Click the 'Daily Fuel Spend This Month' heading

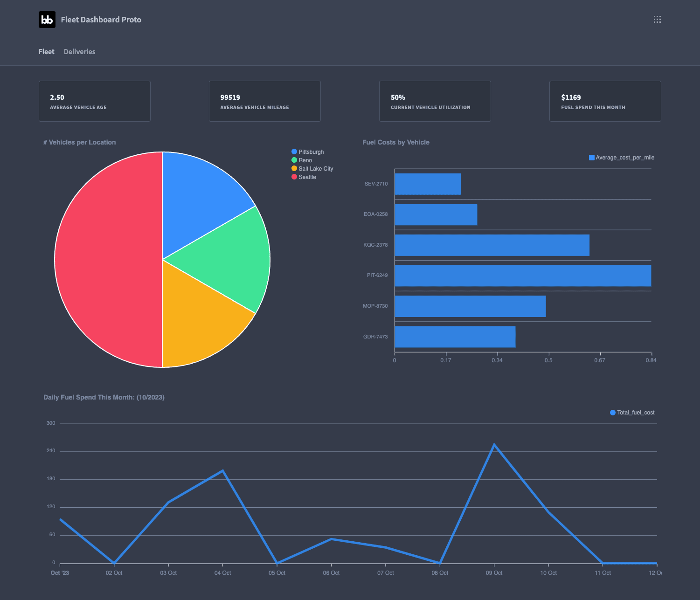104,397
